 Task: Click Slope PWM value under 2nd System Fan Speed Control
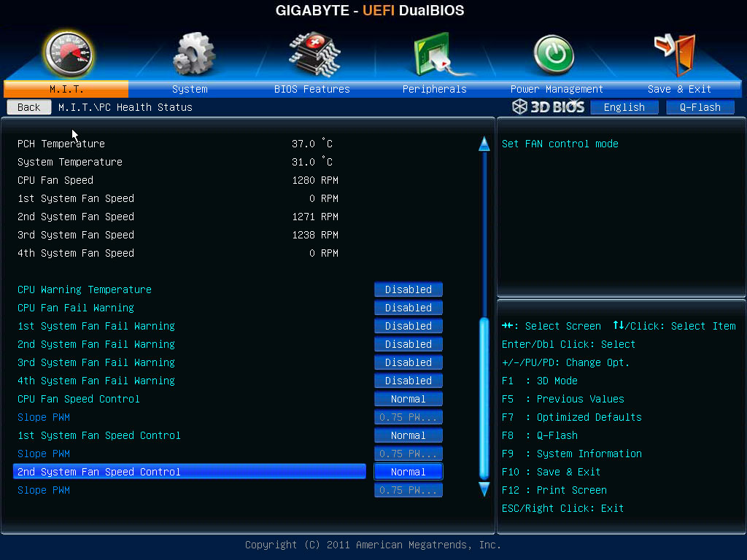tap(409, 490)
